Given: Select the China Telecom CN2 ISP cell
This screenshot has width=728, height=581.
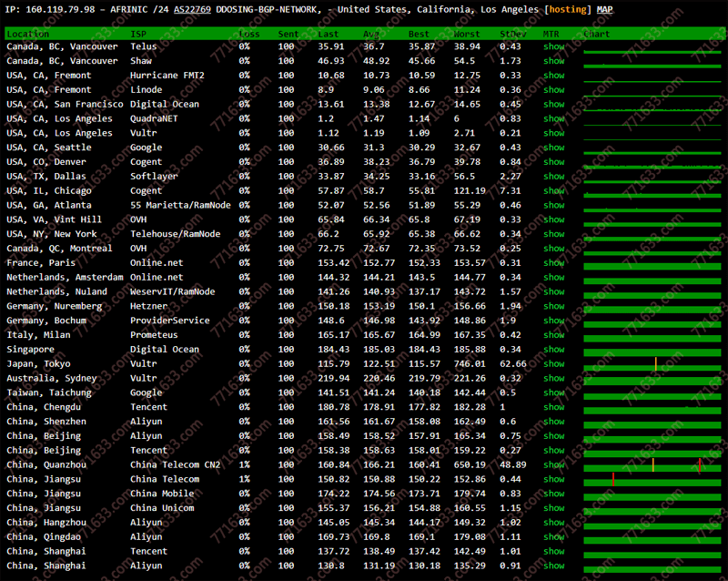Looking at the screenshot, I should click(175, 464).
